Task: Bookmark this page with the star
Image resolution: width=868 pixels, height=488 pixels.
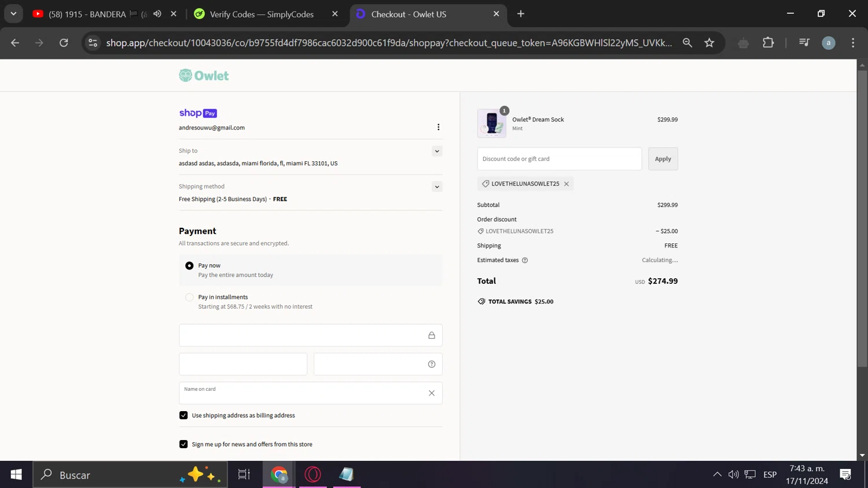Action: [709, 43]
